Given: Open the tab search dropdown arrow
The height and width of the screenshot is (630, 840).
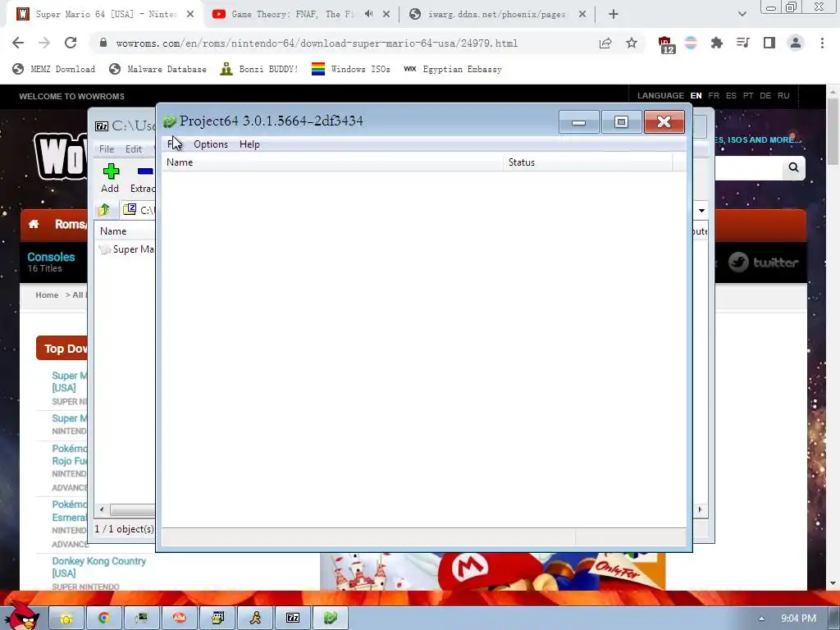Looking at the screenshot, I should [x=742, y=14].
